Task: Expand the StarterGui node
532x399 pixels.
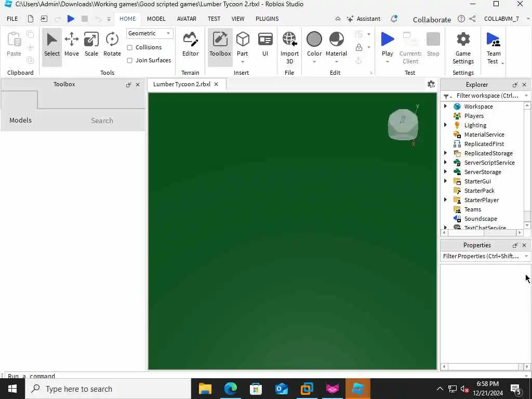Action: pyautogui.click(x=445, y=181)
